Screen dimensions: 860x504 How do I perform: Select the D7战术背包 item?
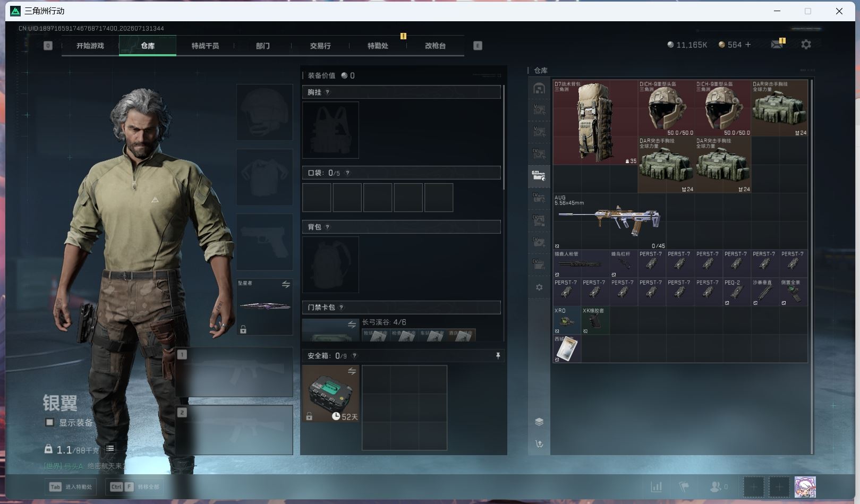coord(595,122)
